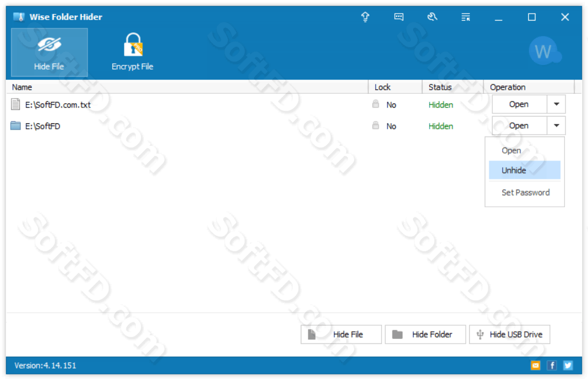
Task: Switch to the Hide File tab
Action: (50, 53)
